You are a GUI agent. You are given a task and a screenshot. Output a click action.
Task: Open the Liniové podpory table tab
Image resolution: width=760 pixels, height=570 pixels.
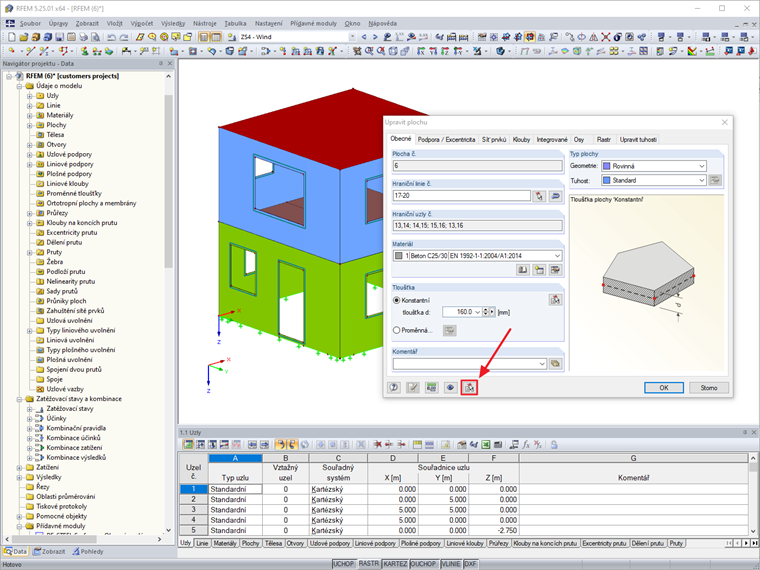click(x=375, y=543)
